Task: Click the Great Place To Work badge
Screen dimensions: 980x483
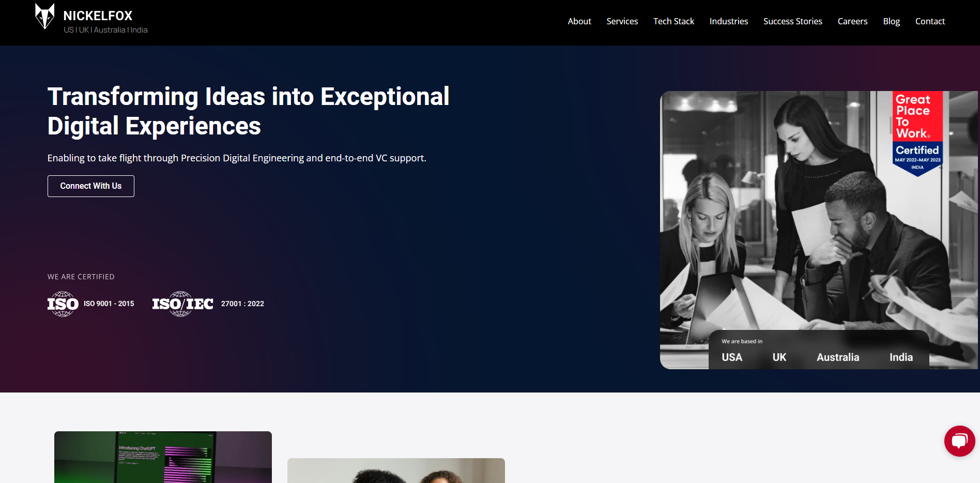Action: pyautogui.click(x=917, y=134)
